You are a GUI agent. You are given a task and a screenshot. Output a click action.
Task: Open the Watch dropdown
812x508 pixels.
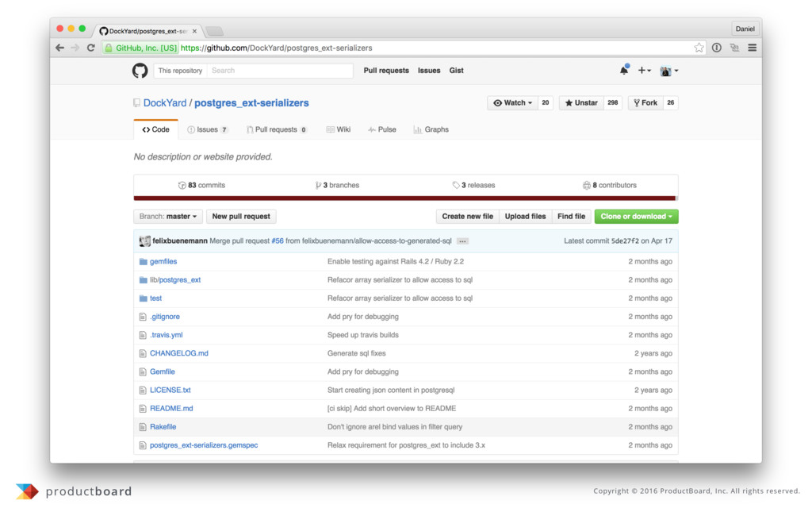point(513,102)
